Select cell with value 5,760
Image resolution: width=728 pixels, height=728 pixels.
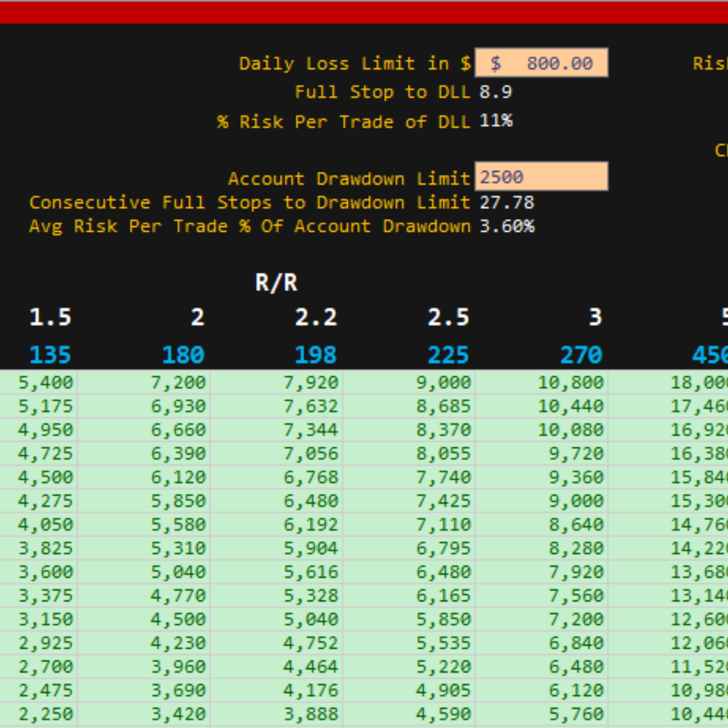coord(542,713)
